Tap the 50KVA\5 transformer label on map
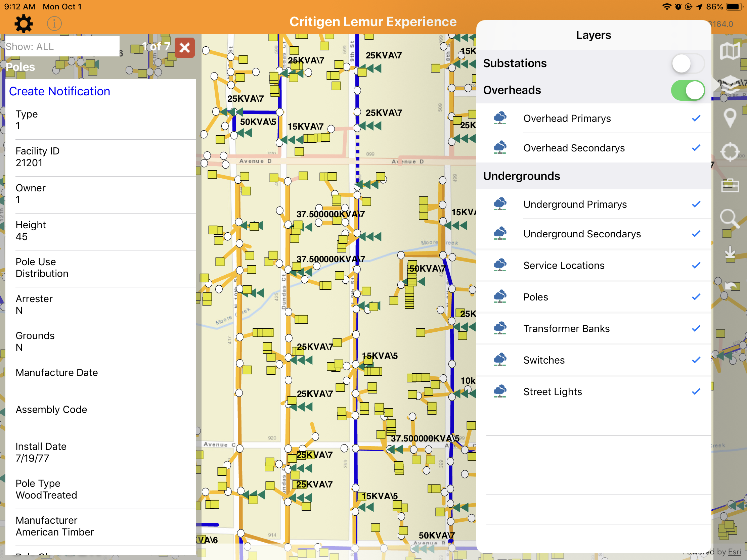747x560 pixels. point(258,122)
